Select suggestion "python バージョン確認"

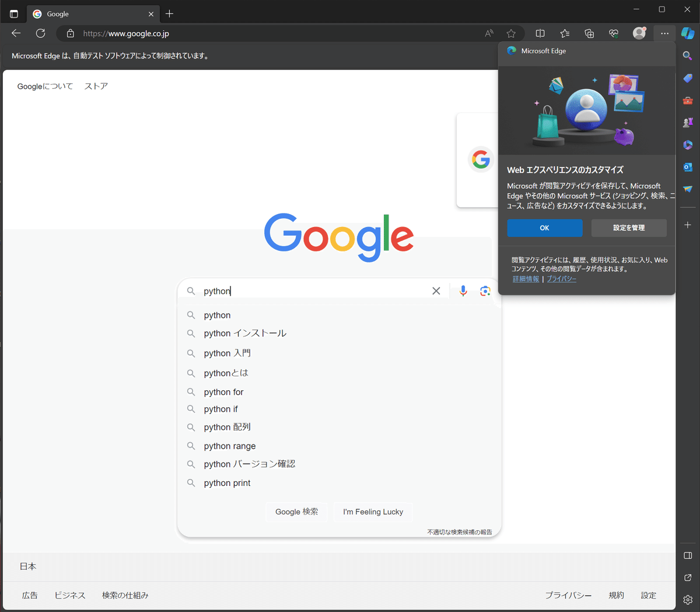(x=339, y=464)
